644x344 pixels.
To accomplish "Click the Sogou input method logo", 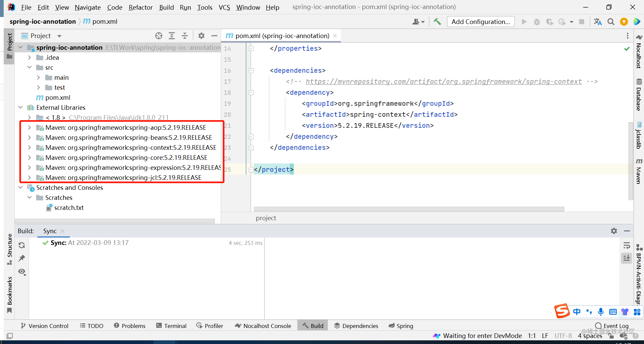I will pyautogui.click(x=562, y=311).
